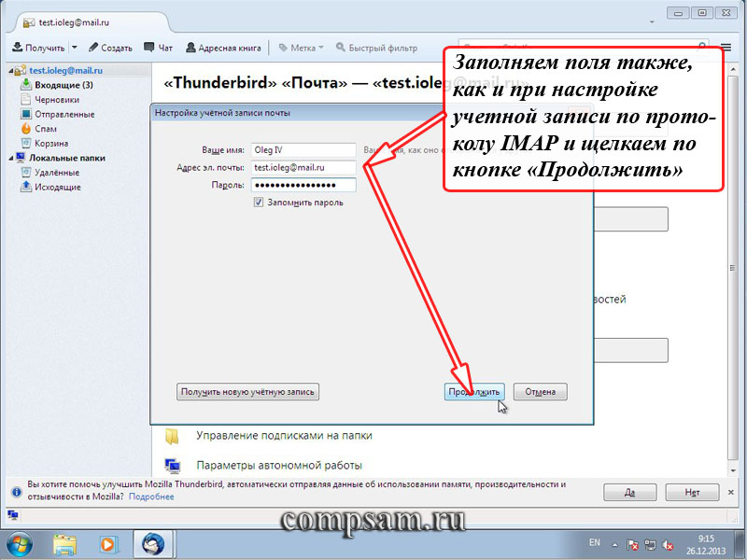Click Получить новую учётную запись button
The height and width of the screenshot is (560, 747).
[x=247, y=392]
